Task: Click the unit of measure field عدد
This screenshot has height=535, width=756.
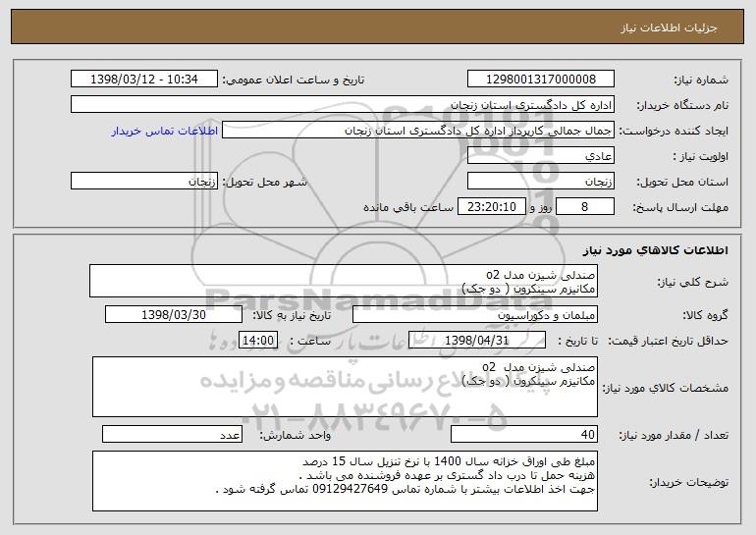Action: point(172,434)
